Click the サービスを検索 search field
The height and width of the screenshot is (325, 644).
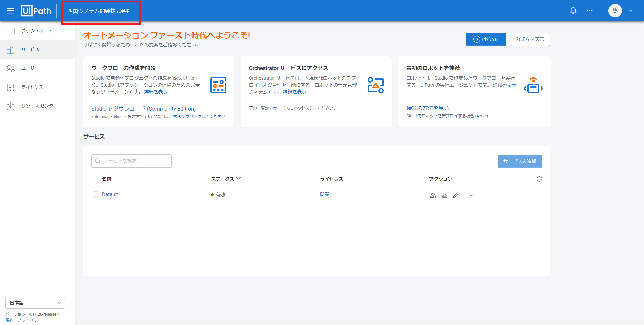(131, 161)
